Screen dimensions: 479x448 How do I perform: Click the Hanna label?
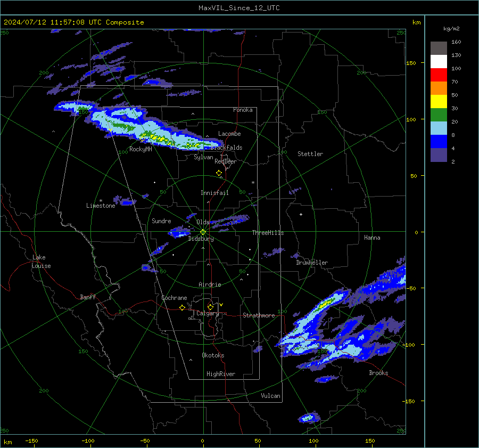click(372, 238)
